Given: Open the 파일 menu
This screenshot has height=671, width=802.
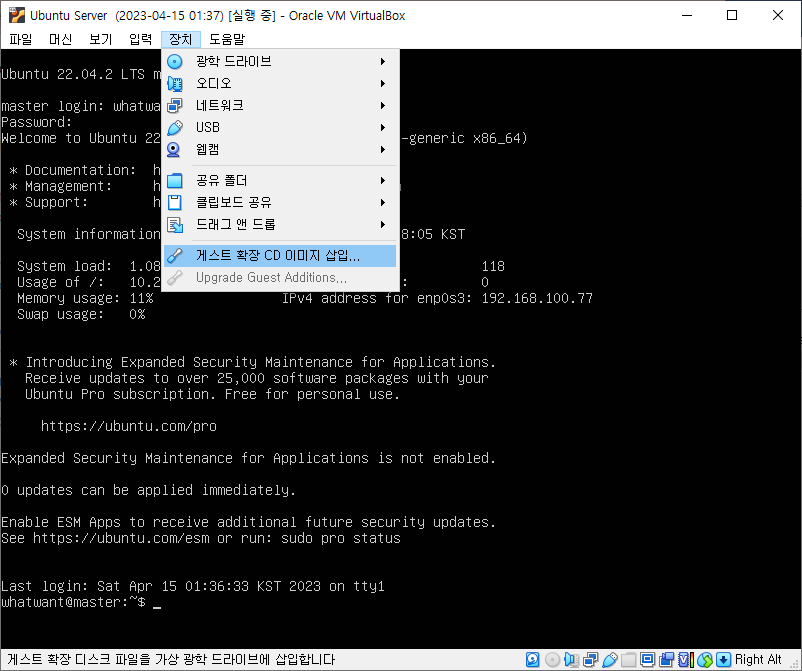Looking at the screenshot, I should [20, 39].
